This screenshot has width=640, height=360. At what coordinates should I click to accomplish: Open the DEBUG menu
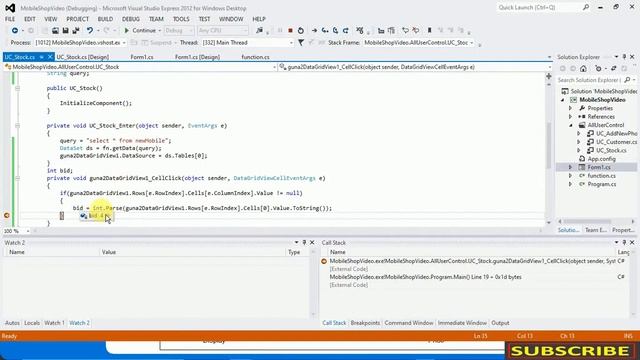pyautogui.click(x=131, y=19)
